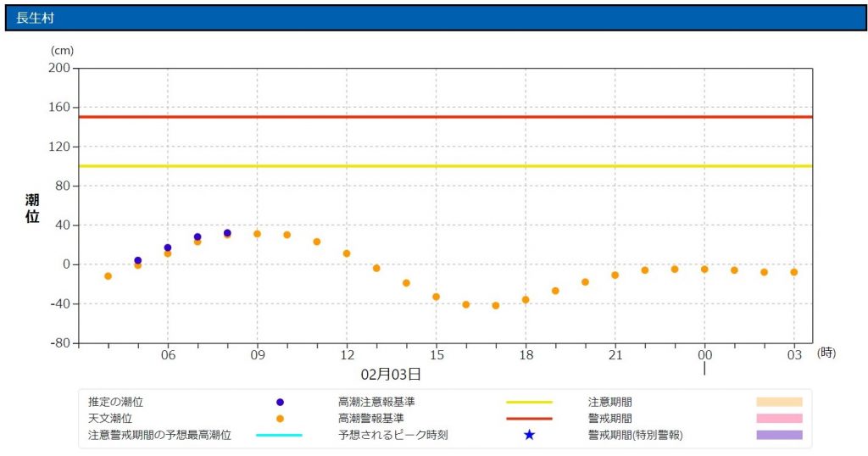Image resolution: width=868 pixels, height=456 pixels.
Task: Click the -80 label on the vertical axis
Action: (60, 343)
